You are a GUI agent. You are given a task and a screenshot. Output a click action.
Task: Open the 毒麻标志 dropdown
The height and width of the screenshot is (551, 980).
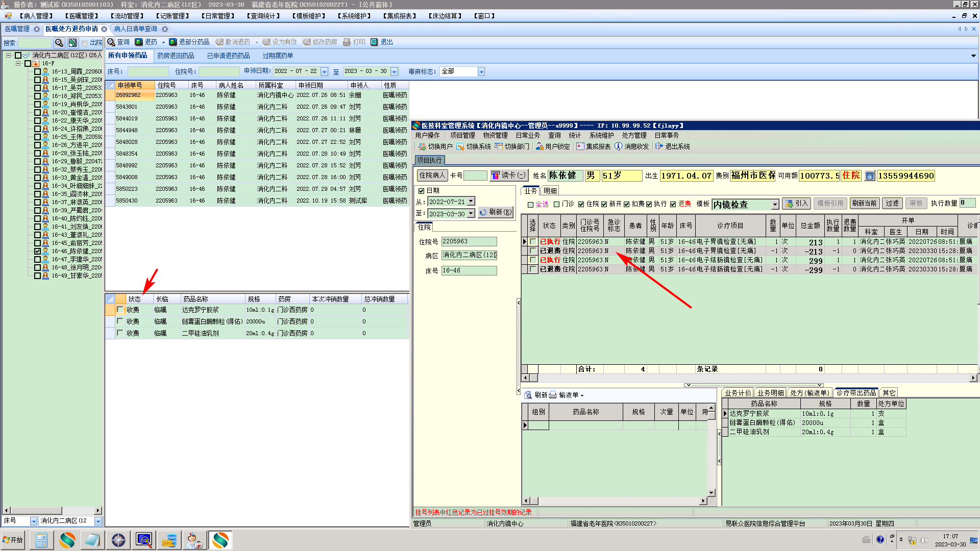pos(481,72)
